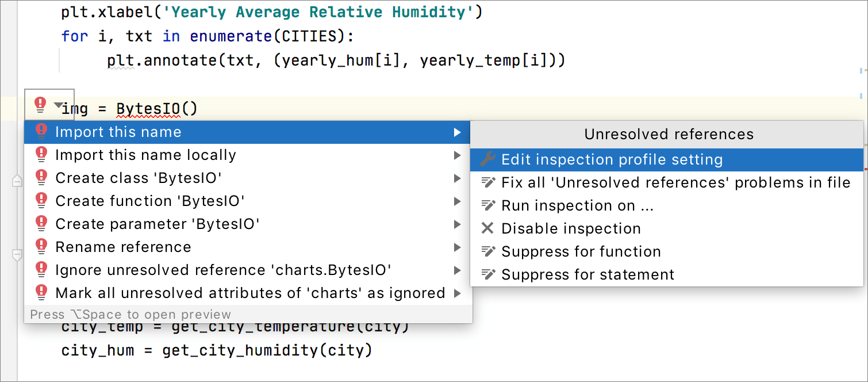Viewport: 868px width, 382px height.
Task: Click the X icon for Disable inspection
Action: point(487,228)
